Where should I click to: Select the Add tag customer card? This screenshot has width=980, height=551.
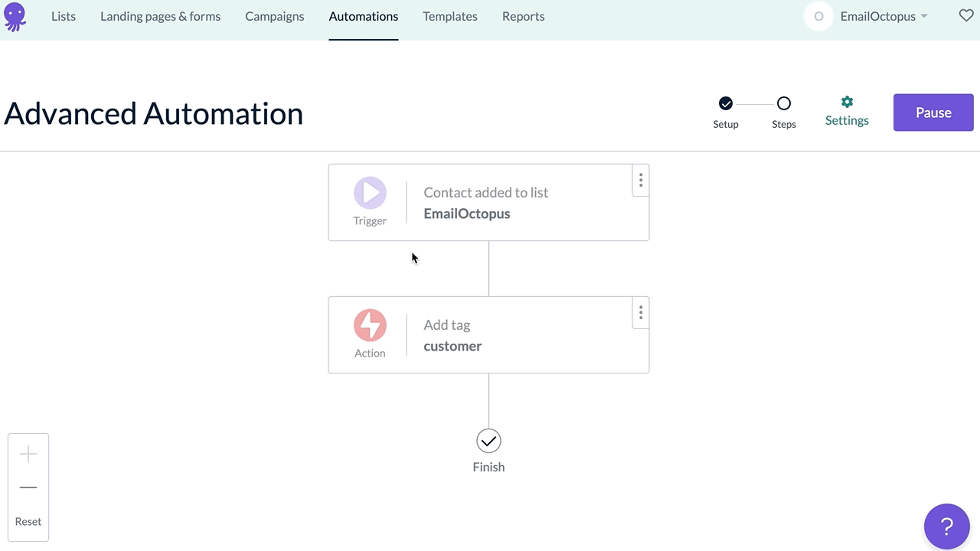tap(488, 335)
